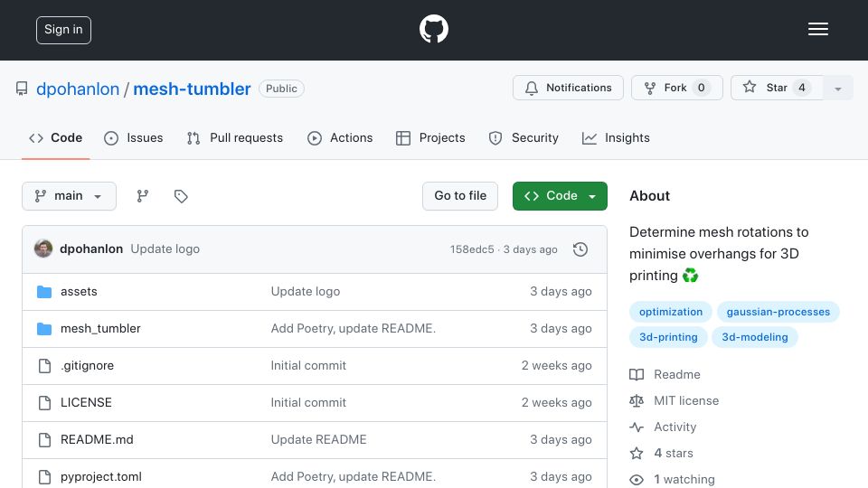Image resolution: width=868 pixels, height=488 pixels.
Task: Open commit hash 158edc5
Action: pos(472,249)
